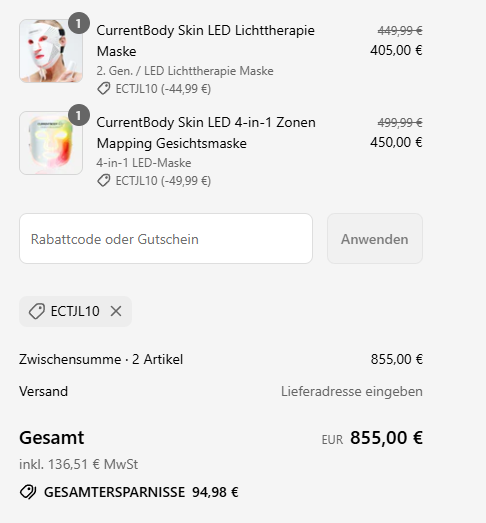Viewport: 486px width, 523px height.
Task: Click the quantity badge on the Lichttherapie Maske
Action: [79, 23]
